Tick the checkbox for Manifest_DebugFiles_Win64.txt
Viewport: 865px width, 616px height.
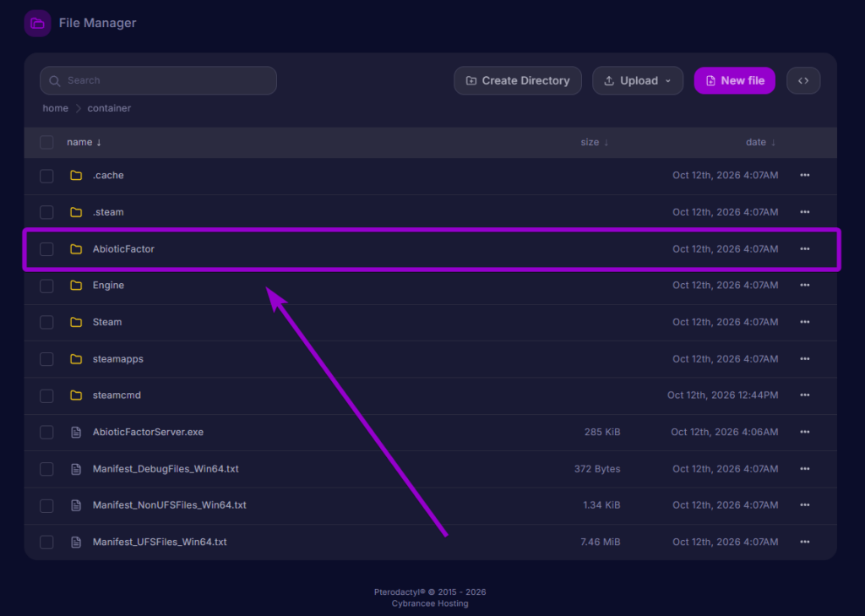coord(47,469)
